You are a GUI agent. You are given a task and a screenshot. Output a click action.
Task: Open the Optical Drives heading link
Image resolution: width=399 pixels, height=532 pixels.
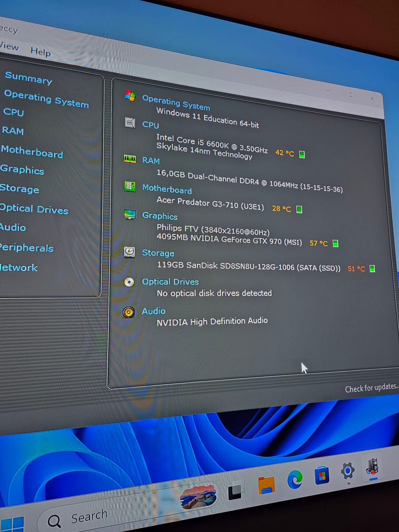pos(170,281)
